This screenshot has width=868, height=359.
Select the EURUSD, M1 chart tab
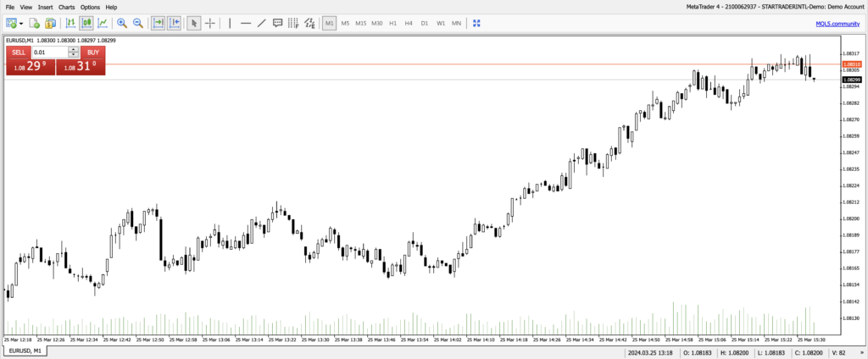coord(25,351)
